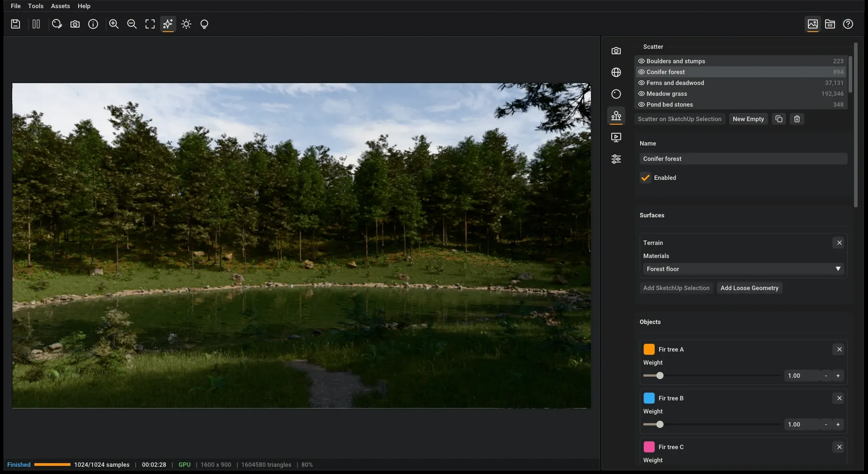The image size is (868, 474).
Task: Toggle Meadow grass visibility eye
Action: [x=641, y=94]
